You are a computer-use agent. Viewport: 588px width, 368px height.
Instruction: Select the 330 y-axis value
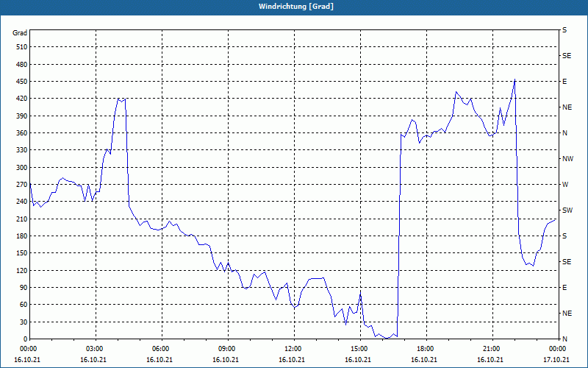(x=22, y=150)
